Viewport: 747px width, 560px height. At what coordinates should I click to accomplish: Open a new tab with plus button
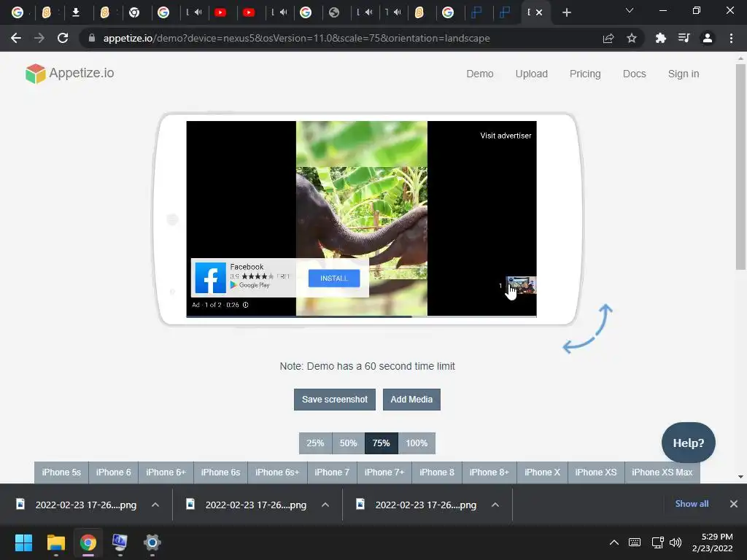(566, 12)
